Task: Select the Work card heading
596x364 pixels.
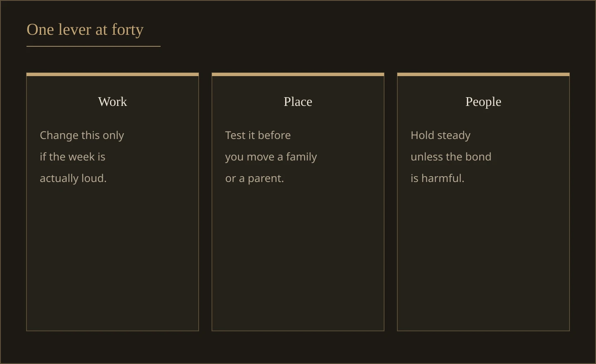Action: 113,102
